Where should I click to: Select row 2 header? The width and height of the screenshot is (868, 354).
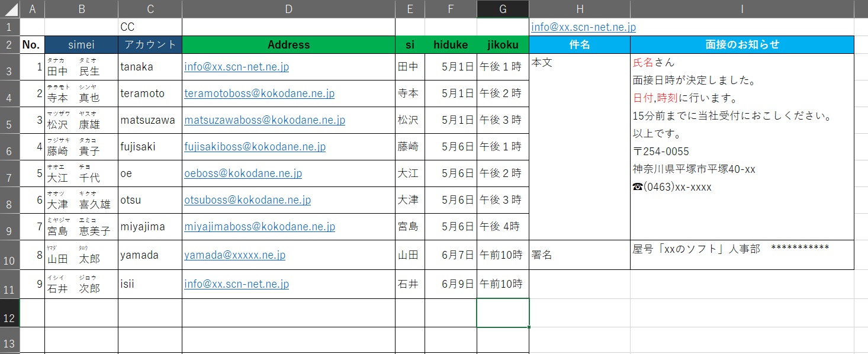pos(9,44)
